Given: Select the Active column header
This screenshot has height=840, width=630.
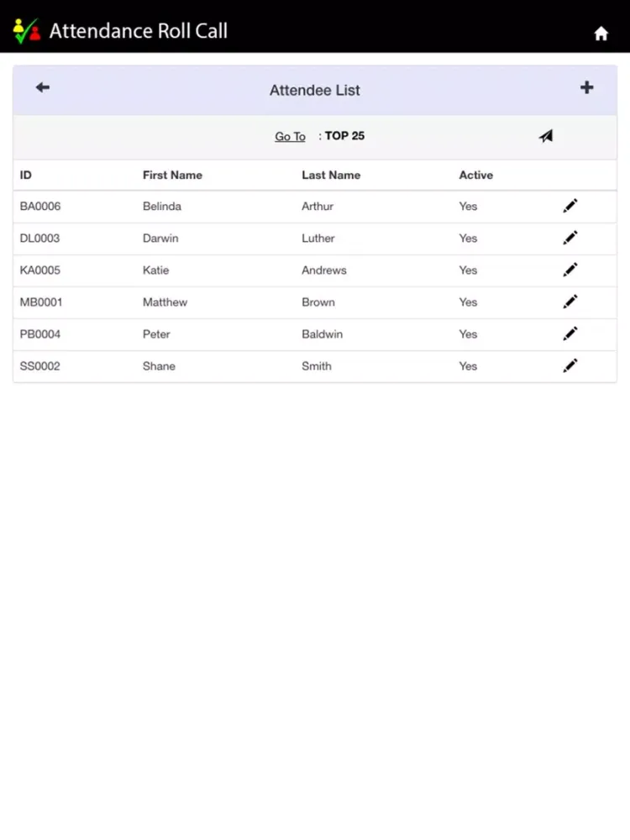Looking at the screenshot, I should point(475,176).
